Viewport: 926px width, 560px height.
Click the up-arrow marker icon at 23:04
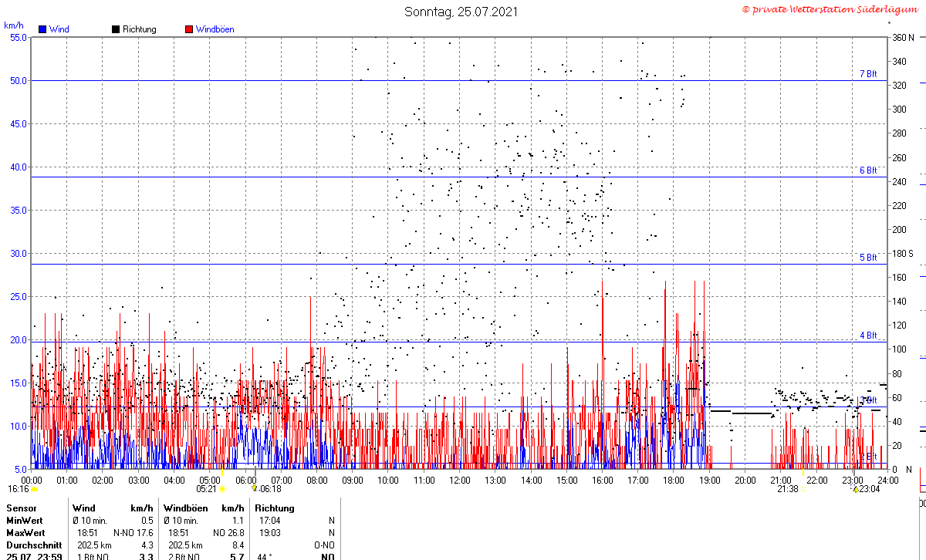click(x=855, y=489)
